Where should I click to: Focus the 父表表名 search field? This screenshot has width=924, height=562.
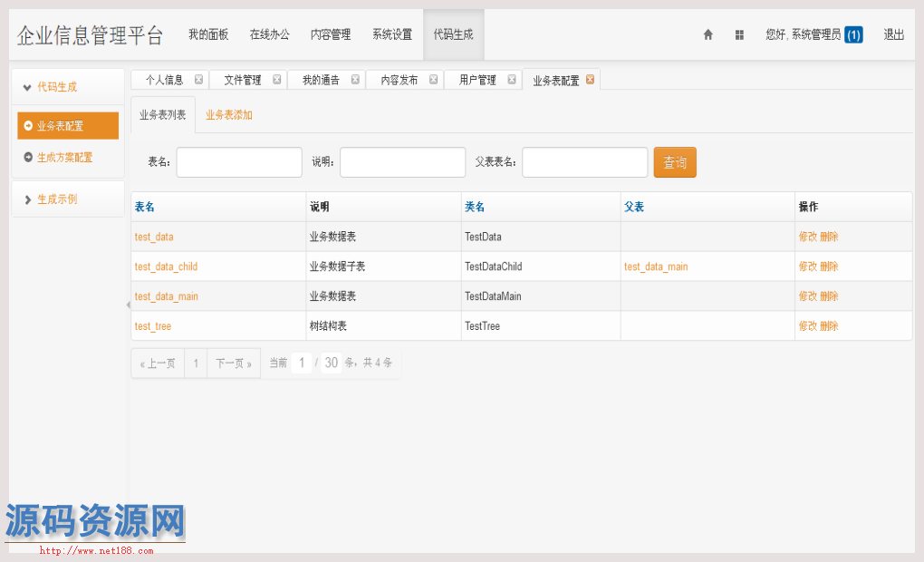pyautogui.click(x=585, y=162)
